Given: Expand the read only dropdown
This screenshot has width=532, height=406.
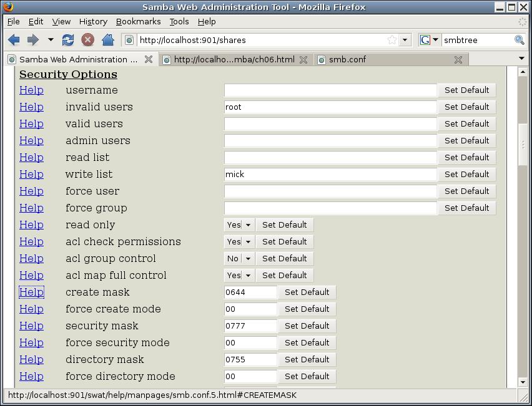Looking at the screenshot, I should point(247,225).
